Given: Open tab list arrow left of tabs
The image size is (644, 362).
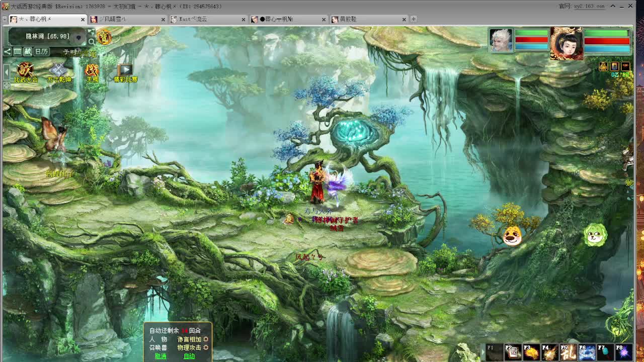Looking at the screenshot, I should tap(5, 19).
